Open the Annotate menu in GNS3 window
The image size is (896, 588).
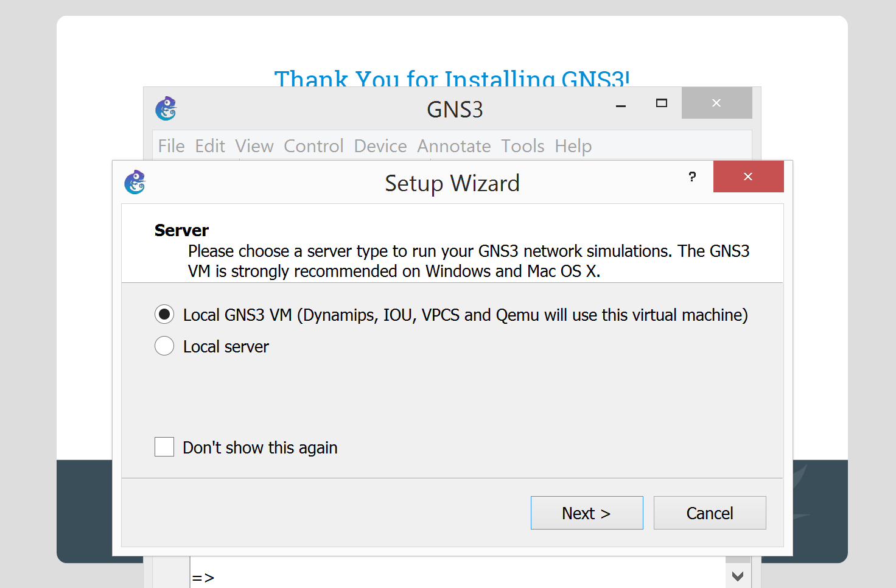point(454,146)
